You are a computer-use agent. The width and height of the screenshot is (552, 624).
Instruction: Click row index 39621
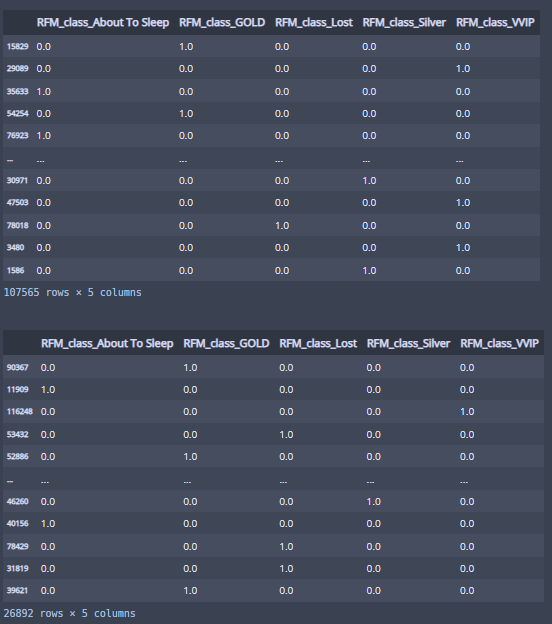point(18,591)
